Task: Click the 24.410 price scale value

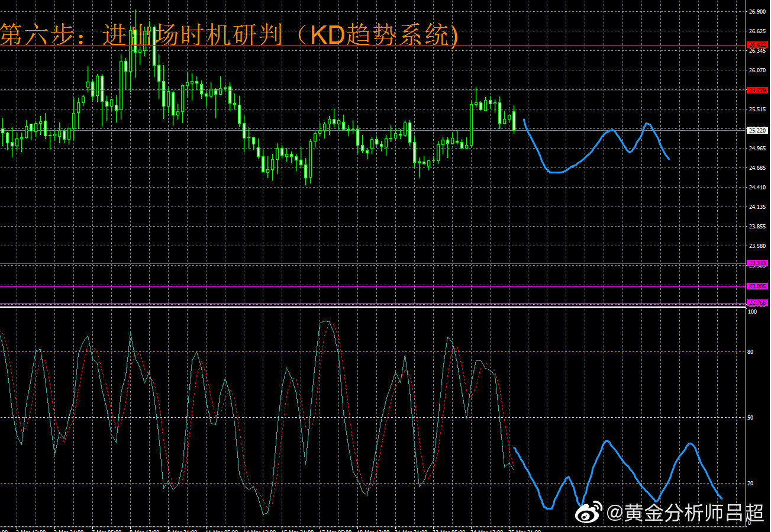Action: point(757,188)
